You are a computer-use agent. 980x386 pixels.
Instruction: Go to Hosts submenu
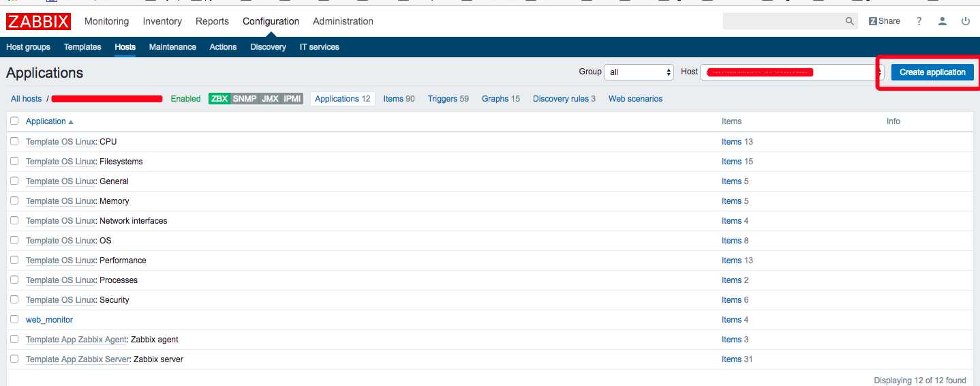pos(125,47)
